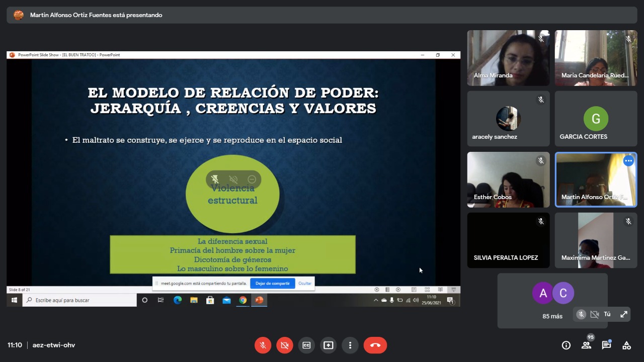This screenshot has height=362, width=644.
Task: View meeting details via the info icon
Action: click(x=566, y=345)
